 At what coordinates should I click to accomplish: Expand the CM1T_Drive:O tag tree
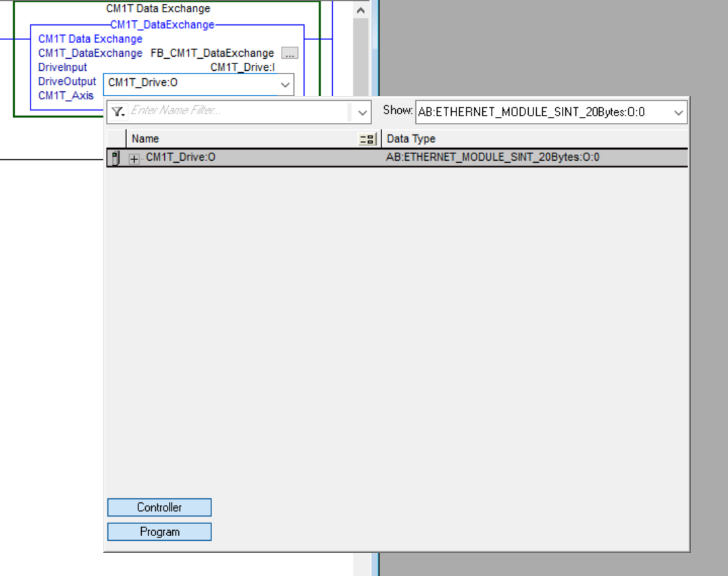click(x=134, y=159)
